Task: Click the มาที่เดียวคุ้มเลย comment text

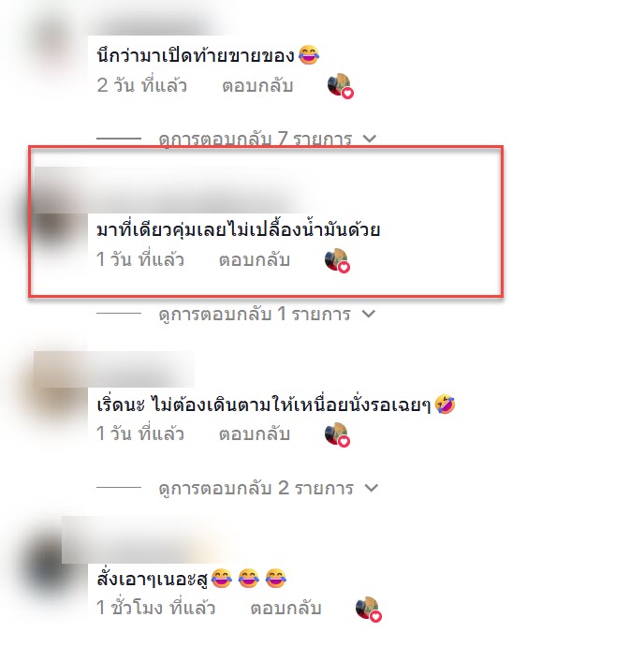Action: coord(238,229)
